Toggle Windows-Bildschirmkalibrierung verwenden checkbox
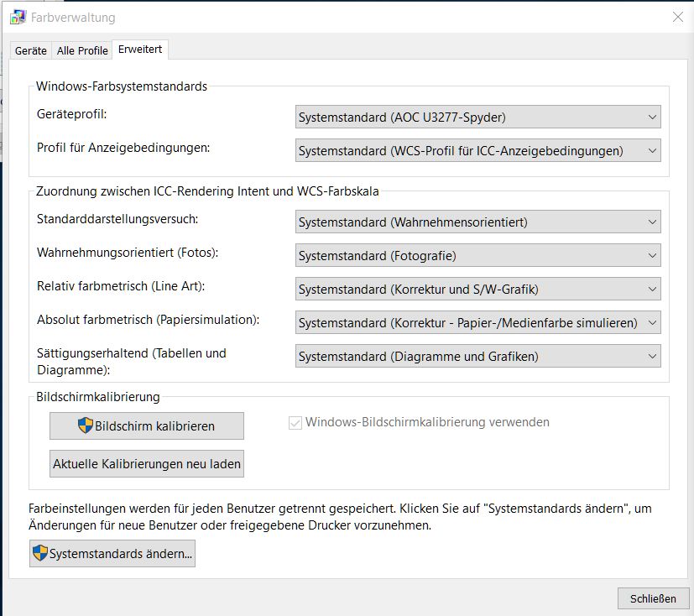This screenshot has width=694, height=616. (x=295, y=423)
